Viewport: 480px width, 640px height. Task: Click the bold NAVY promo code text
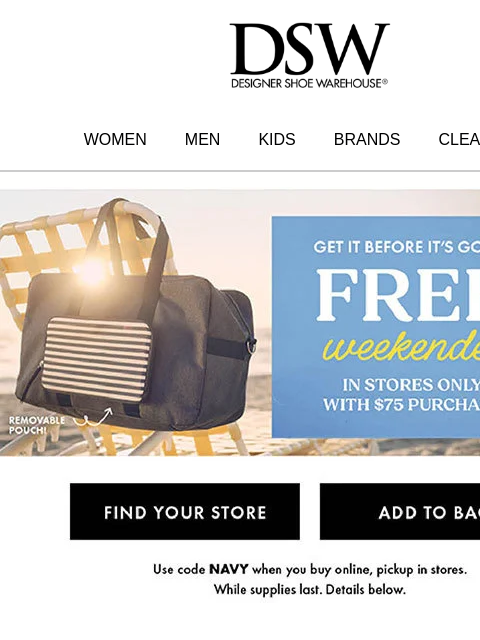(x=229, y=569)
